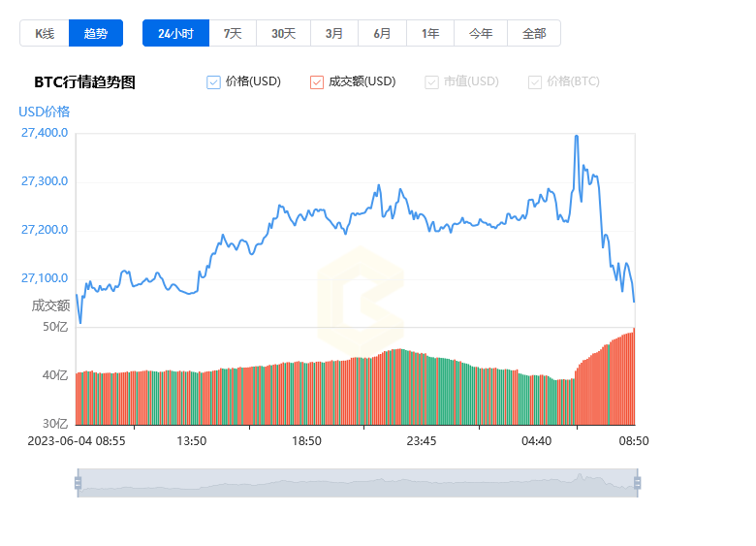This screenshot has height=546, width=756.
Task: Switch to the K线 chart tab
Action: [45, 33]
